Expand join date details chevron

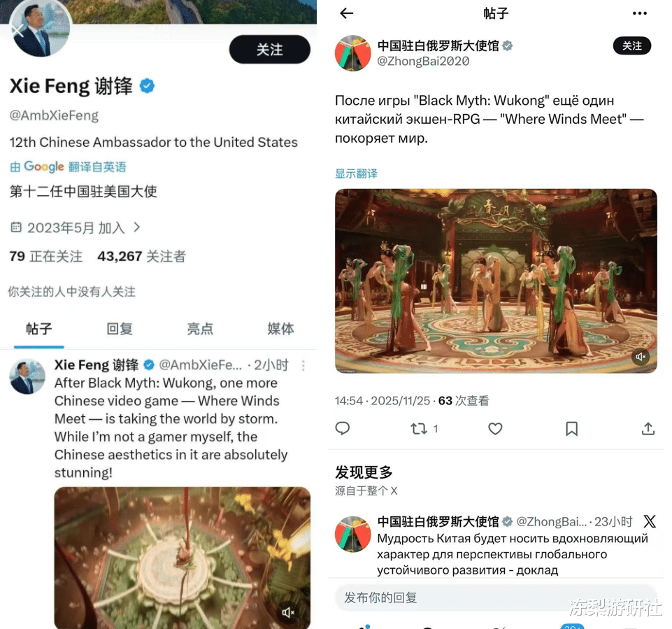point(137,227)
